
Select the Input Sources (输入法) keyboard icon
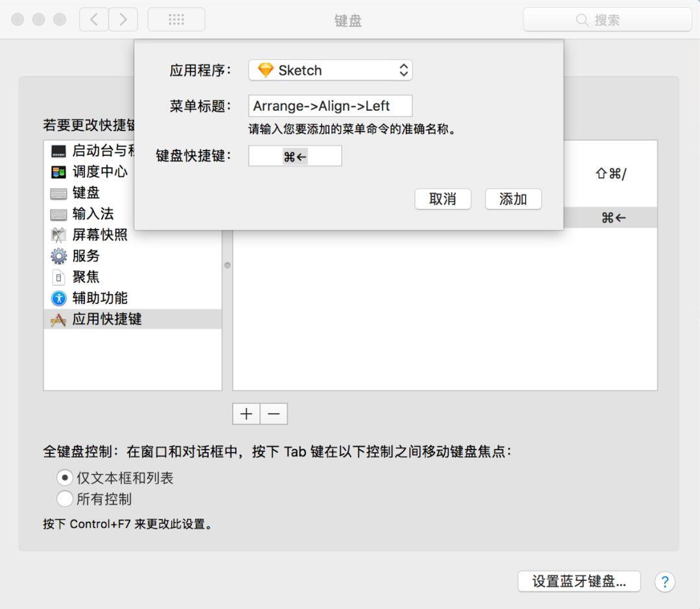58,215
